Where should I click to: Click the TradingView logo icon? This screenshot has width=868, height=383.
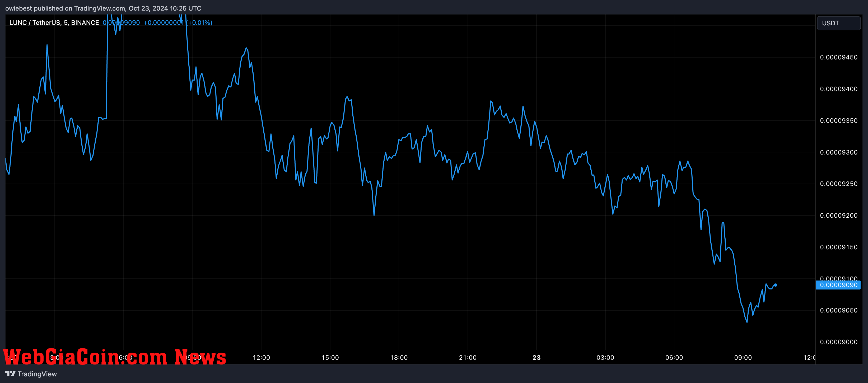point(11,373)
